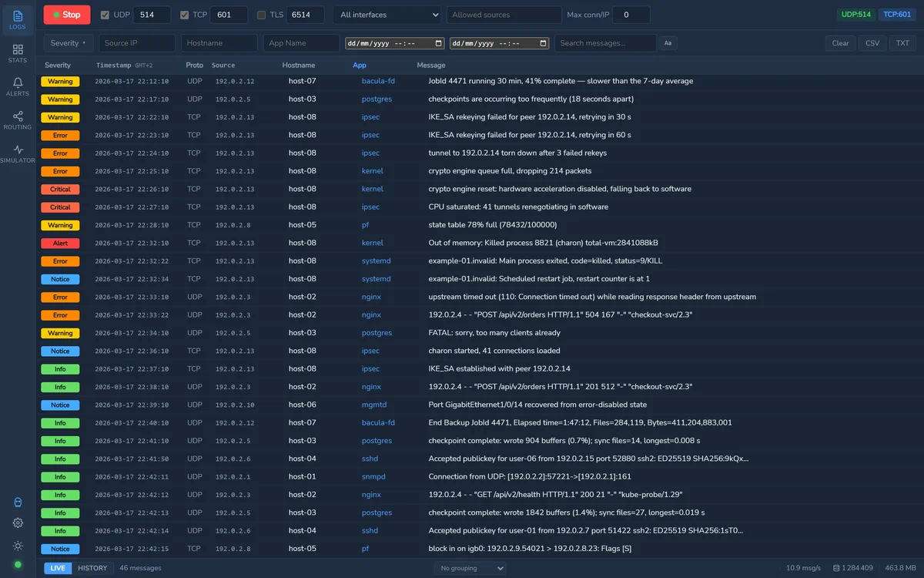The image size is (924, 578).
Task: Click the Search messages field
Action: click(x=605, y=43)
